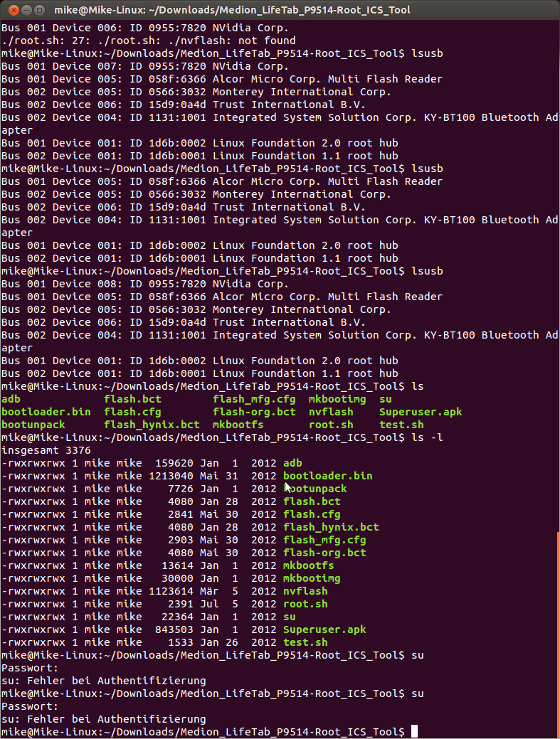
Task: Click 'mkbootimg' in the short ls output
Action: pos(337,399)
